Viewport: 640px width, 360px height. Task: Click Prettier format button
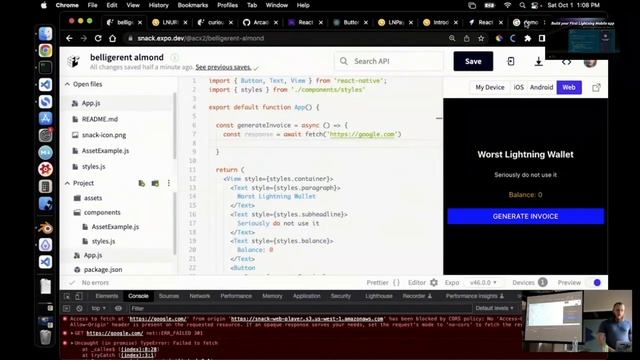(383, 282)
